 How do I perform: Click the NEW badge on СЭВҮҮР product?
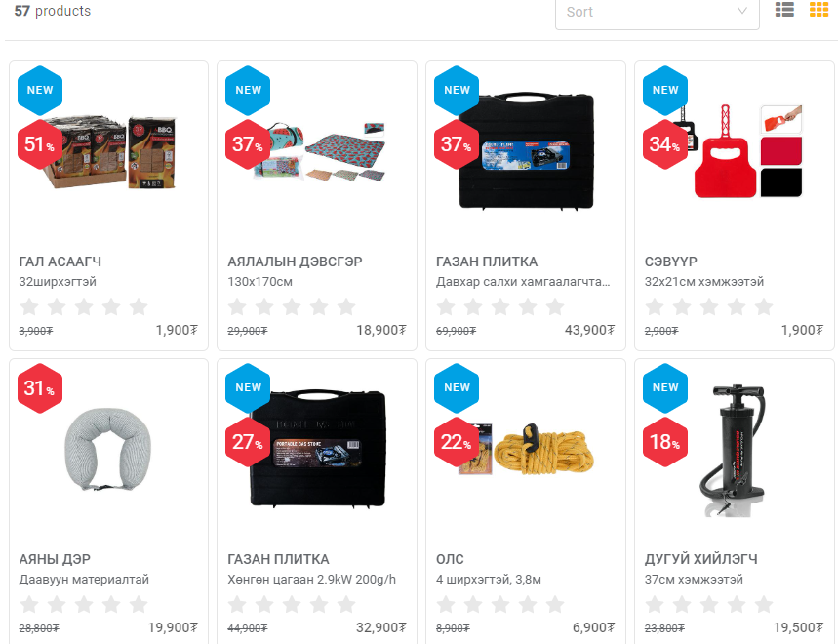tap(665, 91)
